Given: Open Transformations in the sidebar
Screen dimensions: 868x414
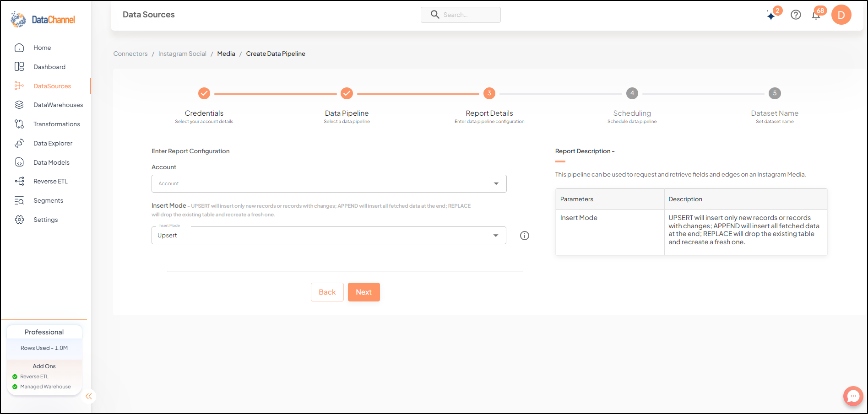Looking at the screenshot, I should (x=57, y=124).
